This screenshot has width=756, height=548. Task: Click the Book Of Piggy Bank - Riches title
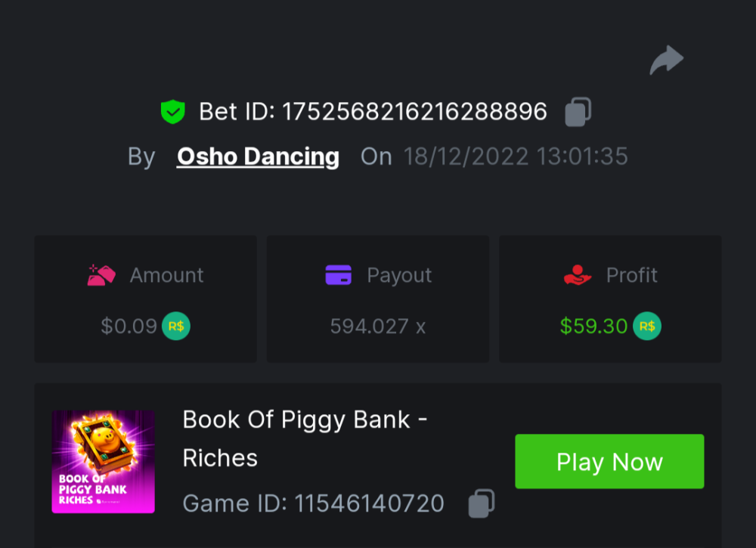[x=305, y=438]
